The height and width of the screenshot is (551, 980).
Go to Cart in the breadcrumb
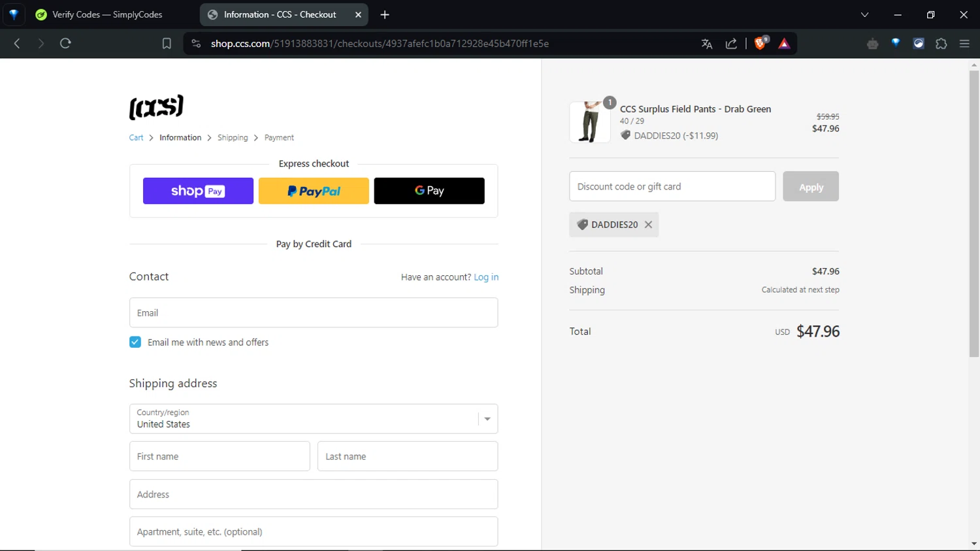[136, 138]
